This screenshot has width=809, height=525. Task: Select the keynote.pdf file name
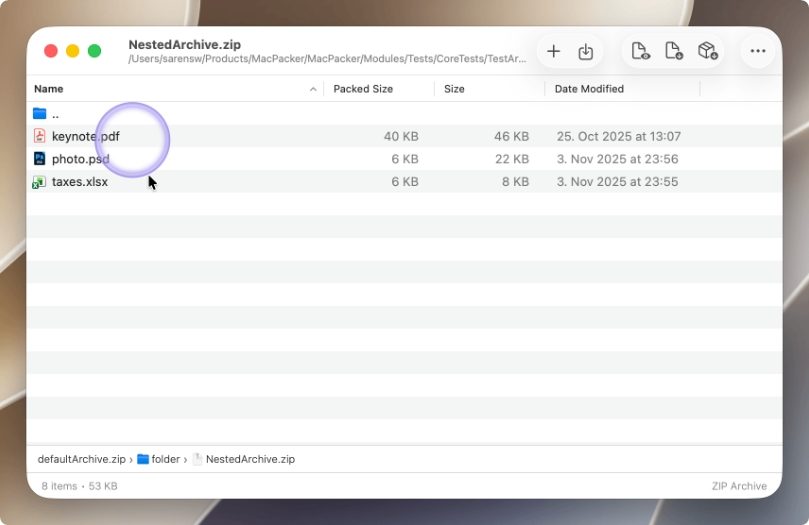[x=86, y=136]
